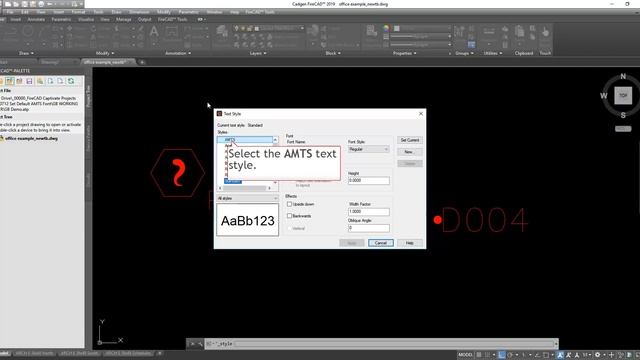Open the Draw menu
This screenshot has height=360, width=640.
pyautogui.click(x=116, y=12)
